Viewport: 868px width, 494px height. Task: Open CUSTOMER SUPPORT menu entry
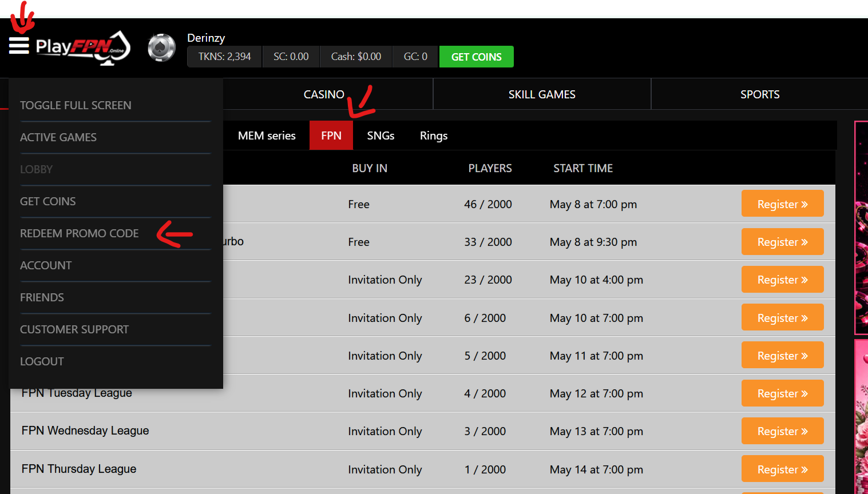(x=74, y=329)
